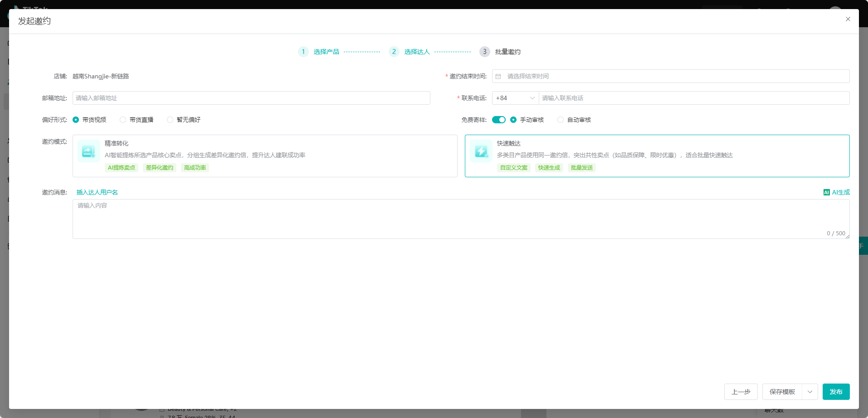This screenshot has width=868, height=418.
Task: Select 暂无偏好 radio option
Action: pyautogui.click(x=170, y=120)
